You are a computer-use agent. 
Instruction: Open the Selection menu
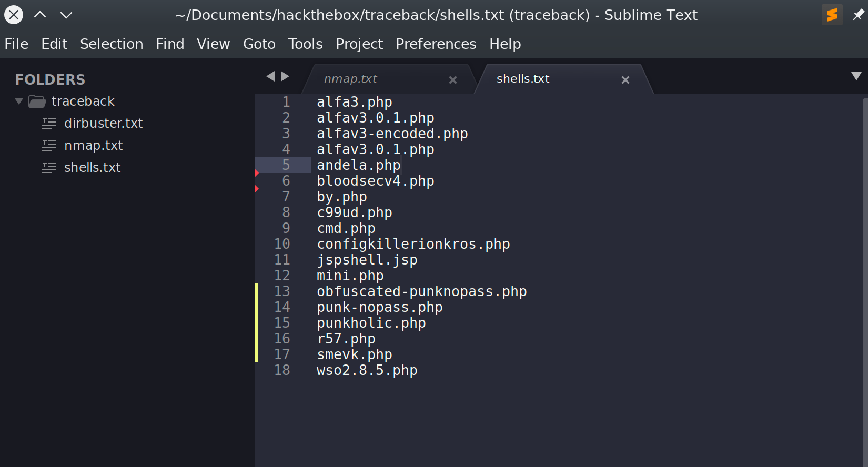[x=112, y=44]
